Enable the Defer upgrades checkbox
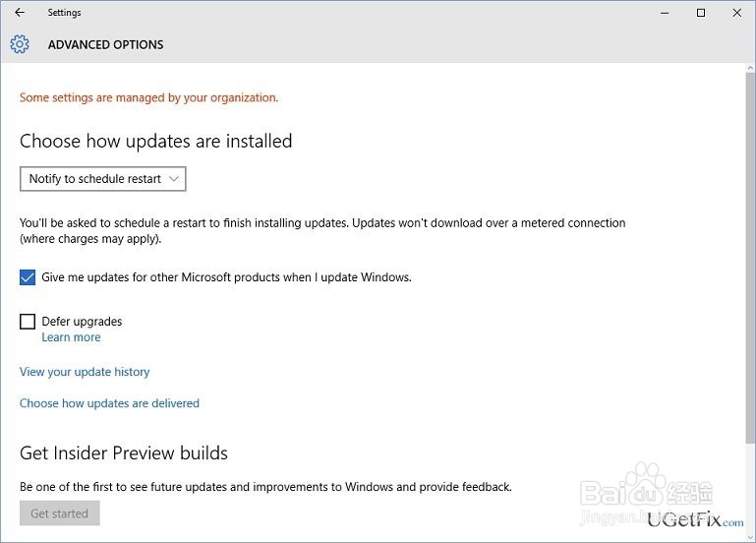 point(28,322)
